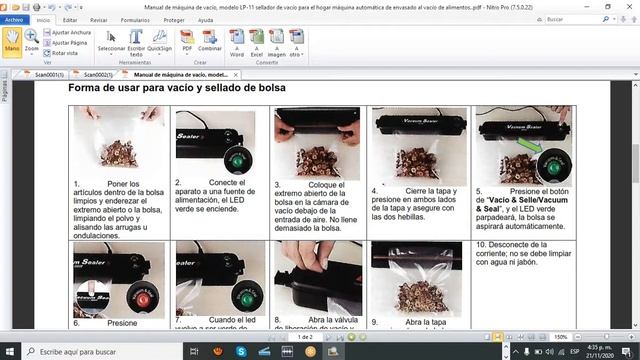Select the Mano hand tool
The image size is (640, 360).
pyautogui.click(x=12, y=42)
